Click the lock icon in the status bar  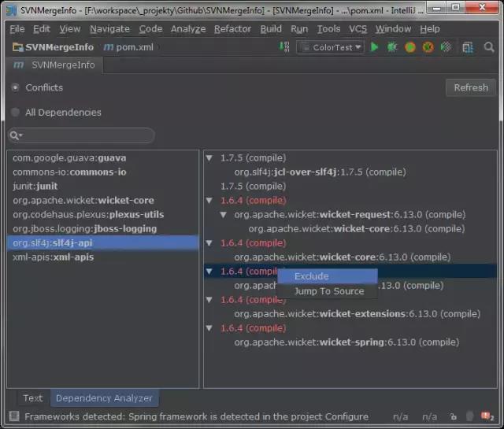(454, 416)
